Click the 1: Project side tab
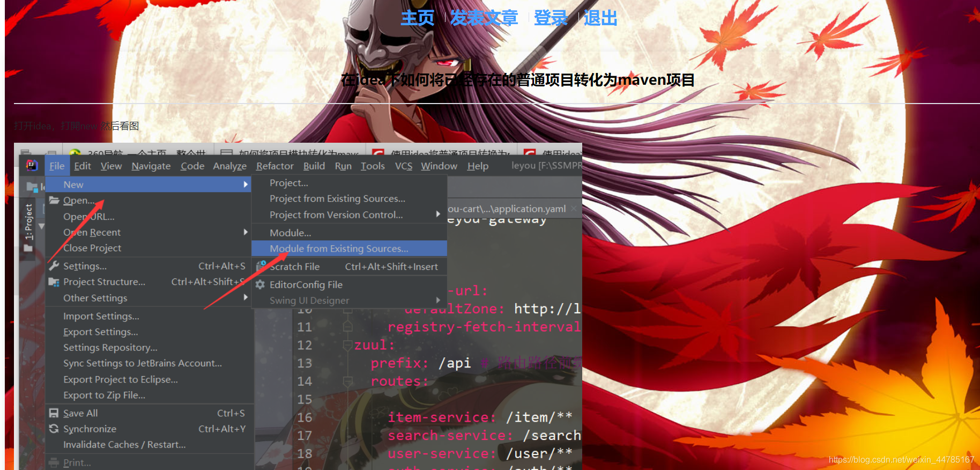The width and height of the screenshot is (980, 470). coord(28,221)
